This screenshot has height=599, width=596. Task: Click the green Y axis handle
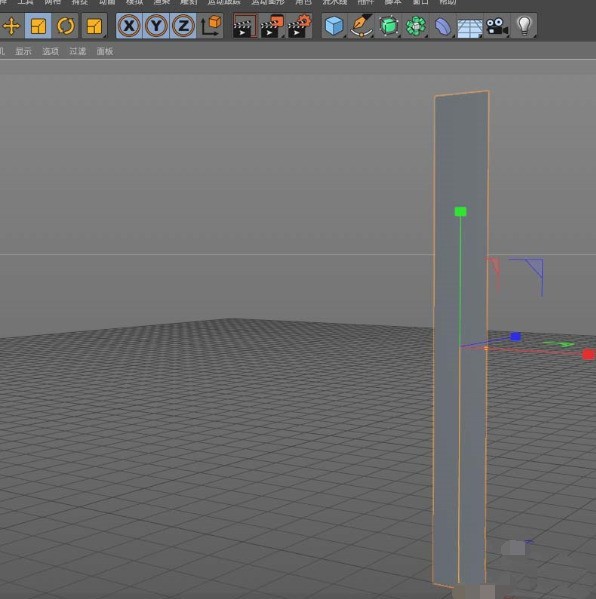pyautogui.click(x=460, y=211)
